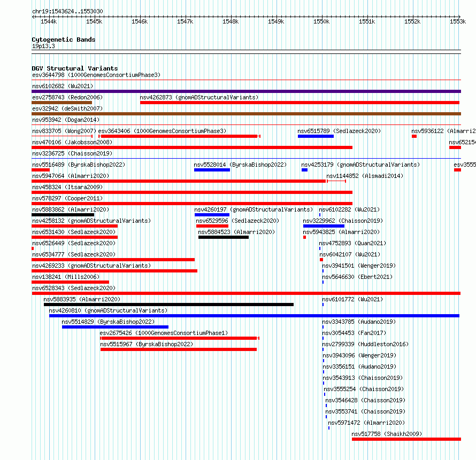Image resolution: width=476 pixels, height=460 pixels.
Task: Click the nsv5971472 (Almarri2020) label
Action: point(366,423)
